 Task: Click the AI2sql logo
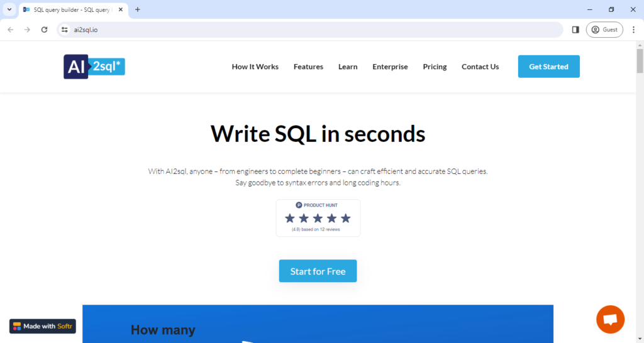tap(94, 67)
